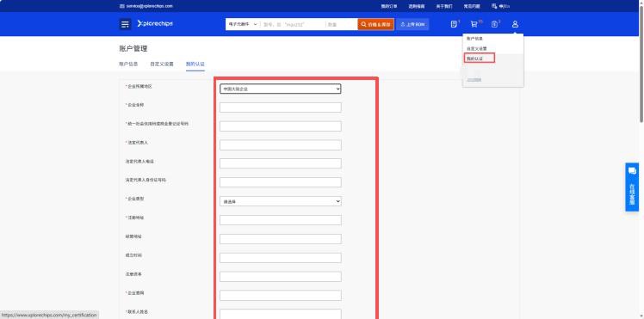This screenshot has height=319, width=644.
Task: Switch to the 我的认证 tab
Action: coord(195,64)
